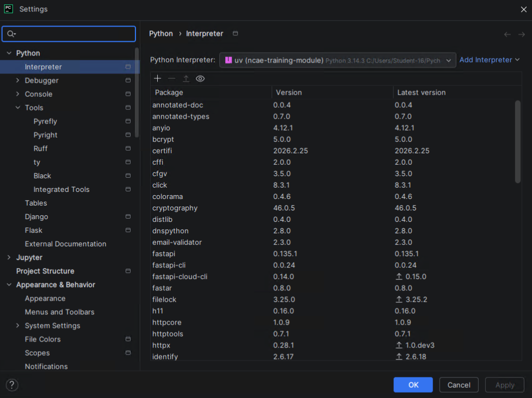The width and height of the screenshot is (532, 398).
Task: Collapse the Tools settings node
Action: (17, 108)
